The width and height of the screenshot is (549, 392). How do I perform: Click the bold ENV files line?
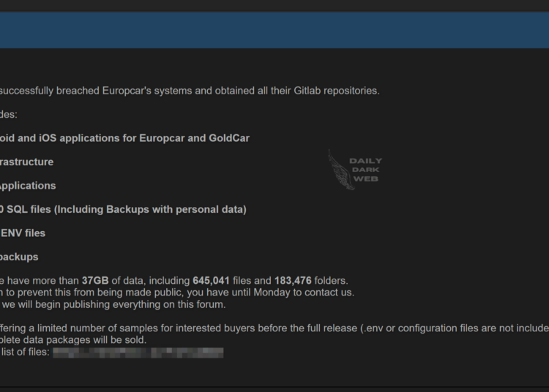tap(23, 233)
